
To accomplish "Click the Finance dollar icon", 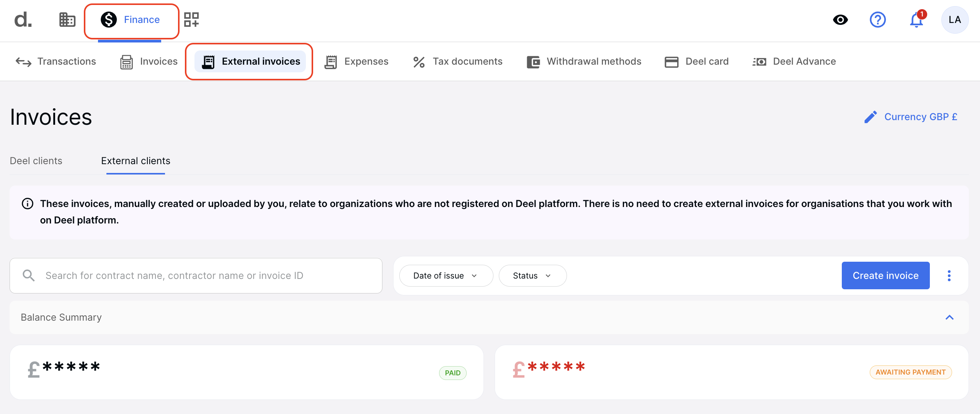I will pyautogui.click(x=109, y=20).
